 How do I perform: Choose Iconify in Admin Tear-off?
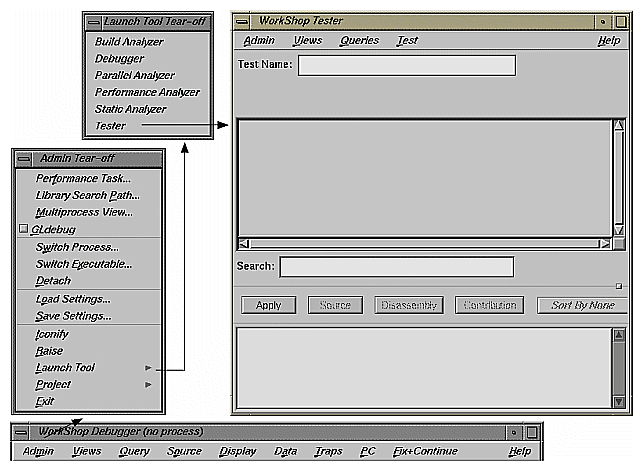point(52,334)
